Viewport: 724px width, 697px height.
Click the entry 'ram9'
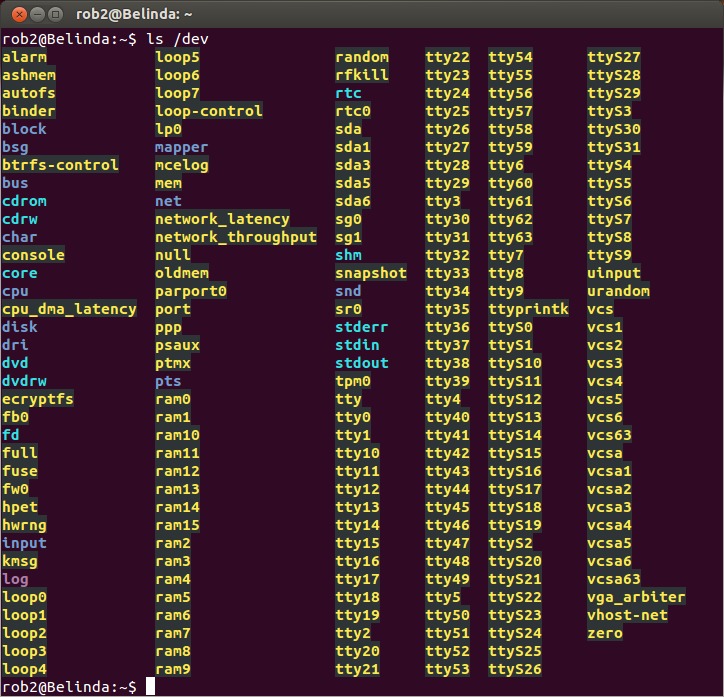[x=173, y=669]
